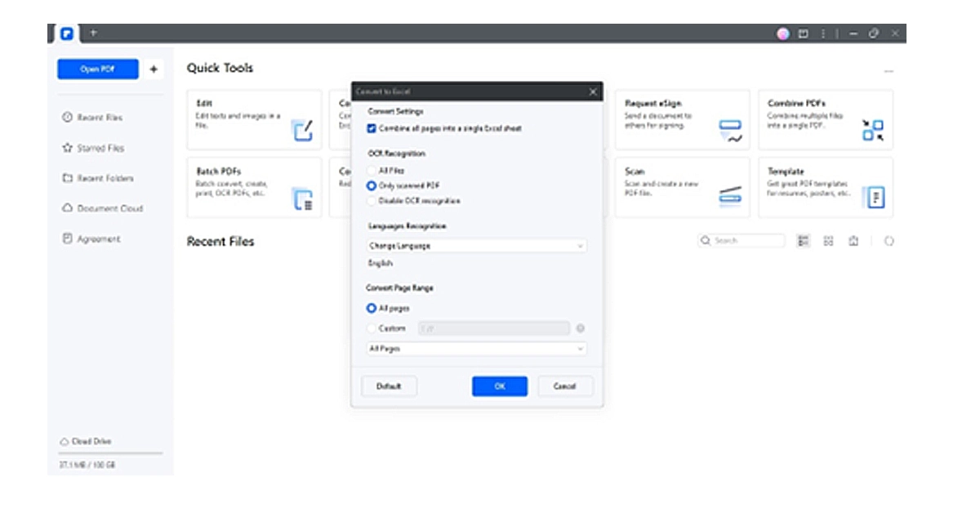Click the plus button beside Open PDF
This screenshot has width=980, height=513.
154,69
